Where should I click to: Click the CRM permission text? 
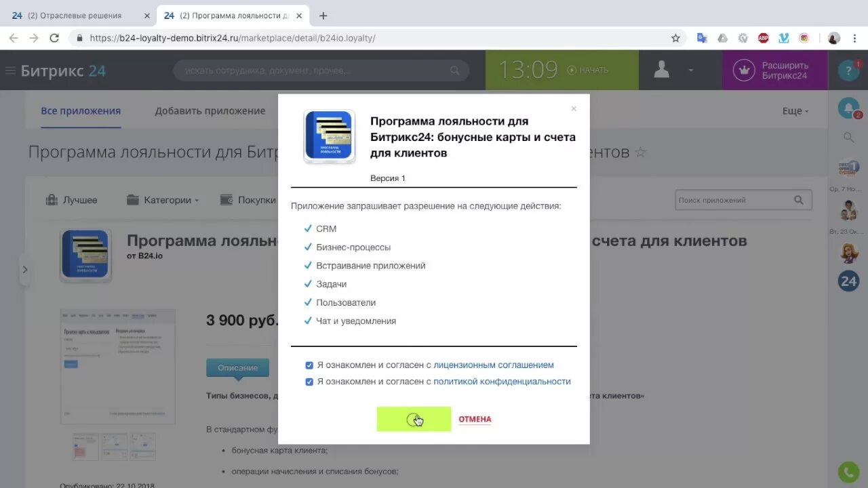(326, 229)
